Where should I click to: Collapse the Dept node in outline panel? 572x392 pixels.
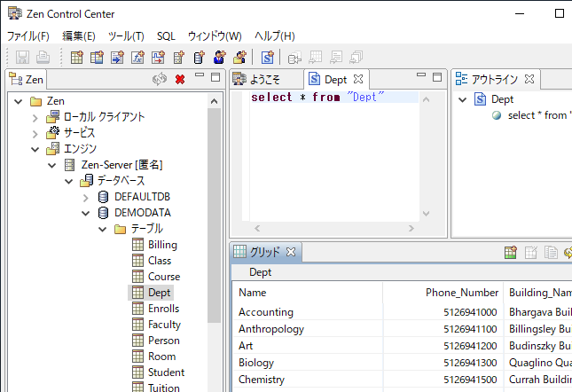[463, 99]
